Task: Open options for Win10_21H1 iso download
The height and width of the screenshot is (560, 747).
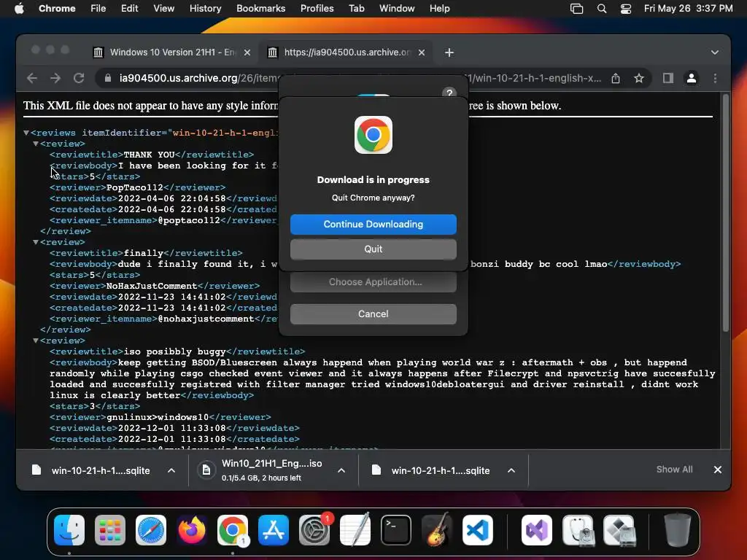Action: 341,470
